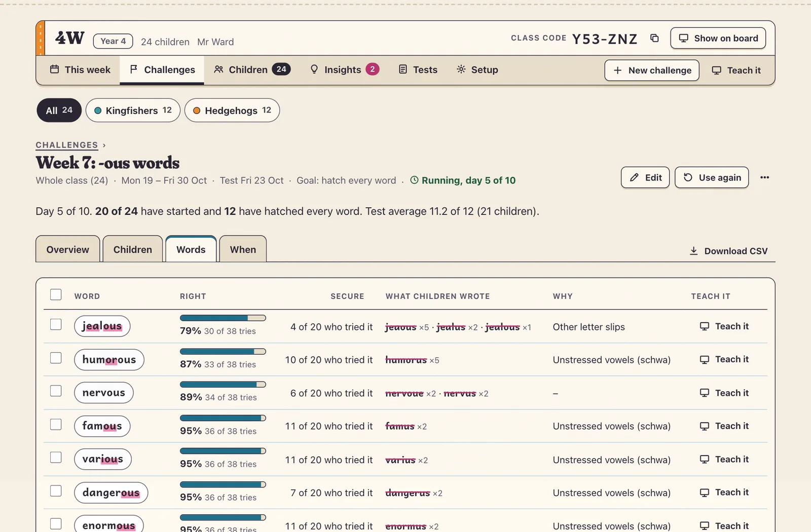
Task: Click the 87% progress bar for humorous
Action: (223, 351)
